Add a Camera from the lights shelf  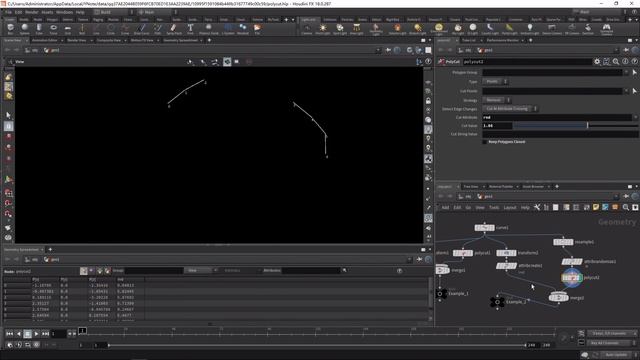pos(307,29)
